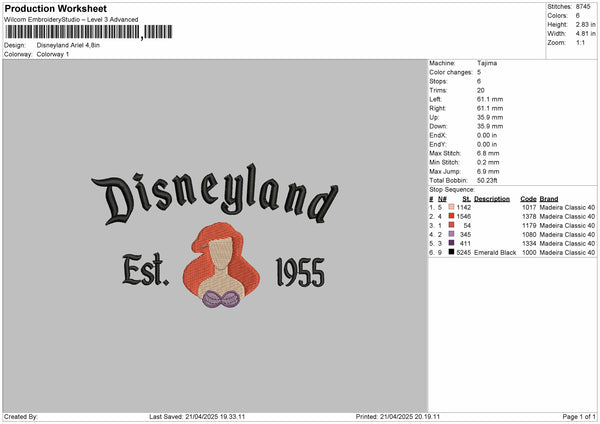Click the 'Down:' value 35.9 mm
600x424 pixels.
coord(490,126)
